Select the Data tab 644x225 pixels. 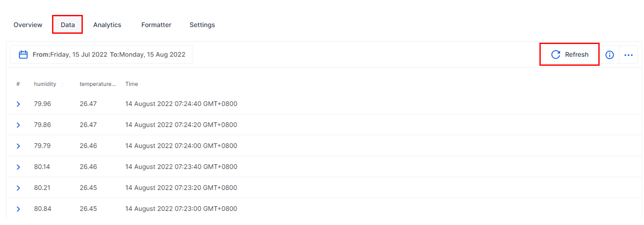pos(67,25)
